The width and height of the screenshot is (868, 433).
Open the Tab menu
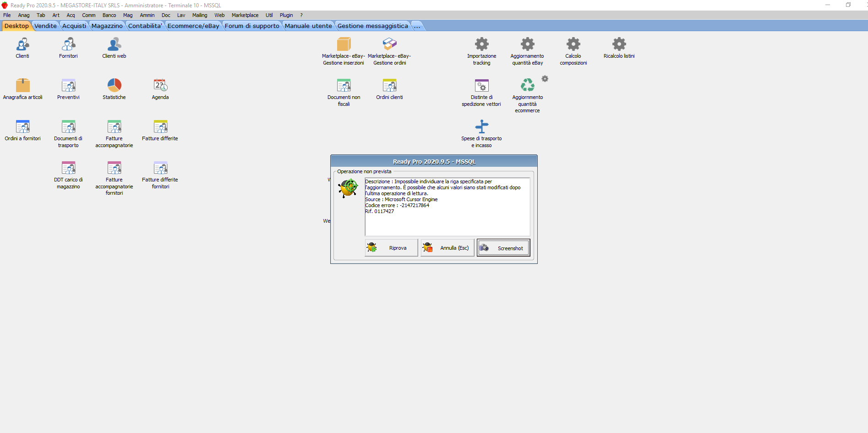pos(41,15)
